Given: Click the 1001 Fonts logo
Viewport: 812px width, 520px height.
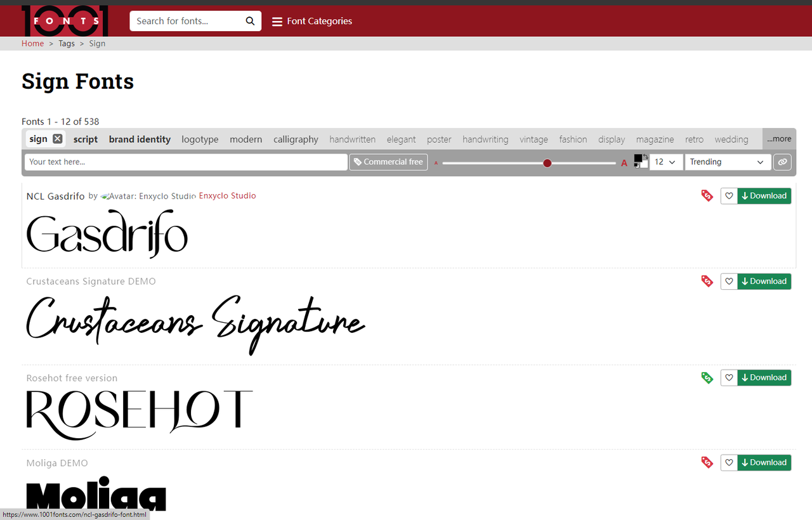Looking at the screenshot, I should [65, 21].
